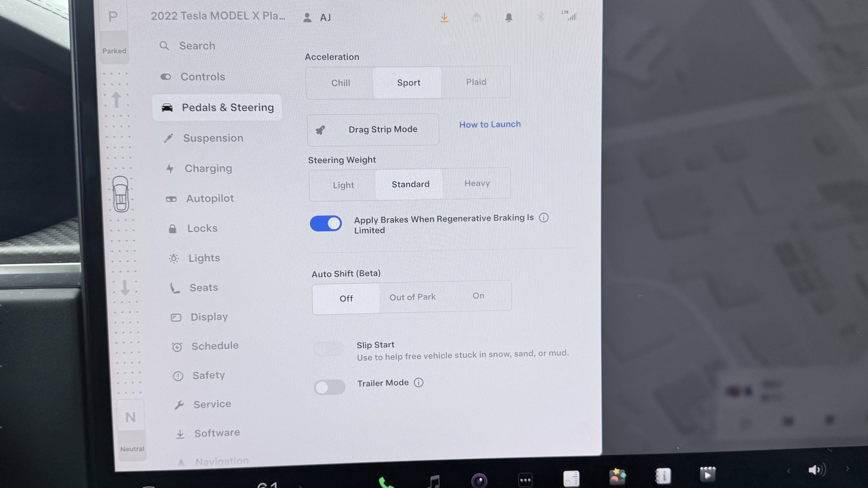Tap the LTE signal strength icon

click(x=569, y=16)
